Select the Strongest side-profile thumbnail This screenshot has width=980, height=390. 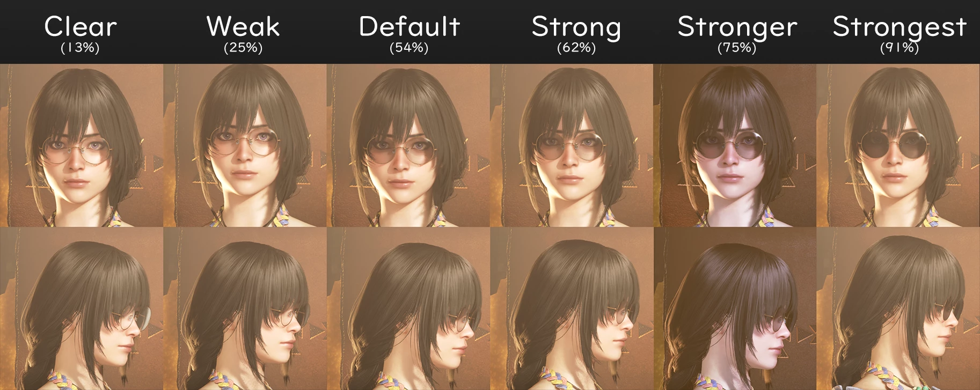(x=898, y=308)
